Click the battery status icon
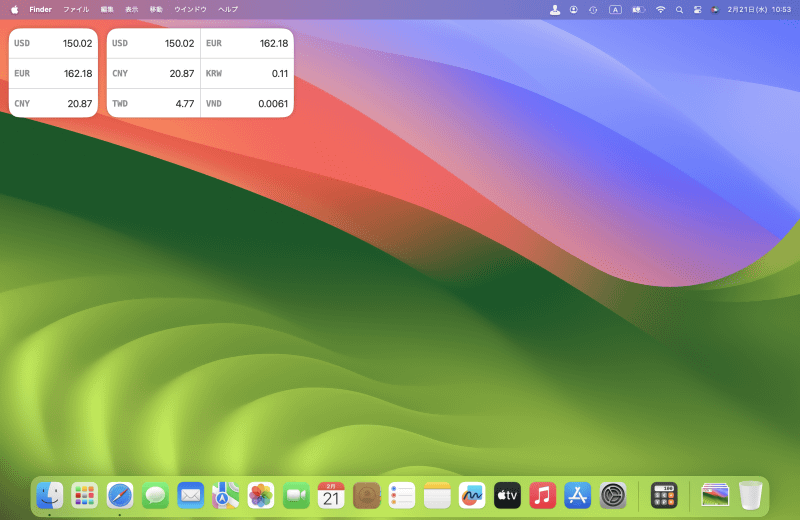 click(x=638, y=10)
